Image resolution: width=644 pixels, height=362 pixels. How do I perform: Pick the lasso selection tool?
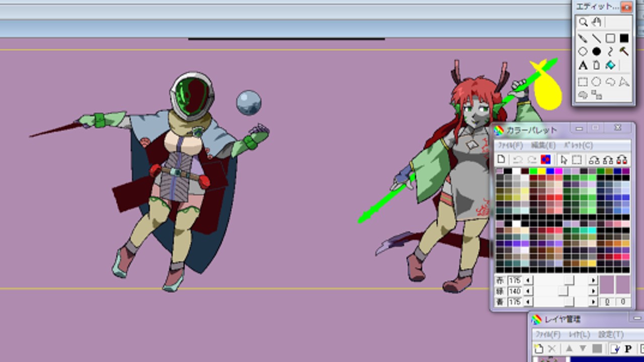point(610,81)
